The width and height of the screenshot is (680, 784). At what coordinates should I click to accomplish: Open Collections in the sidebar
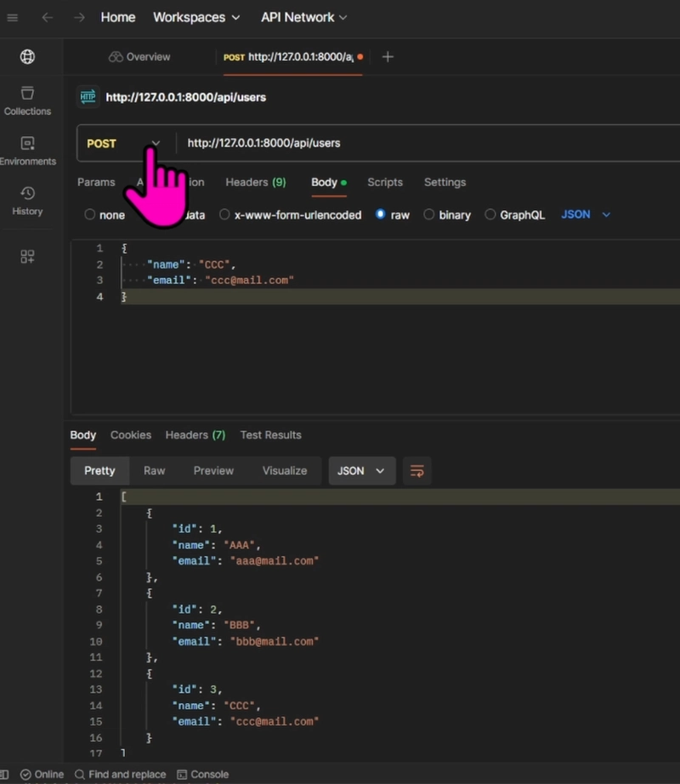pyautogui.click(x=27, y=101)
